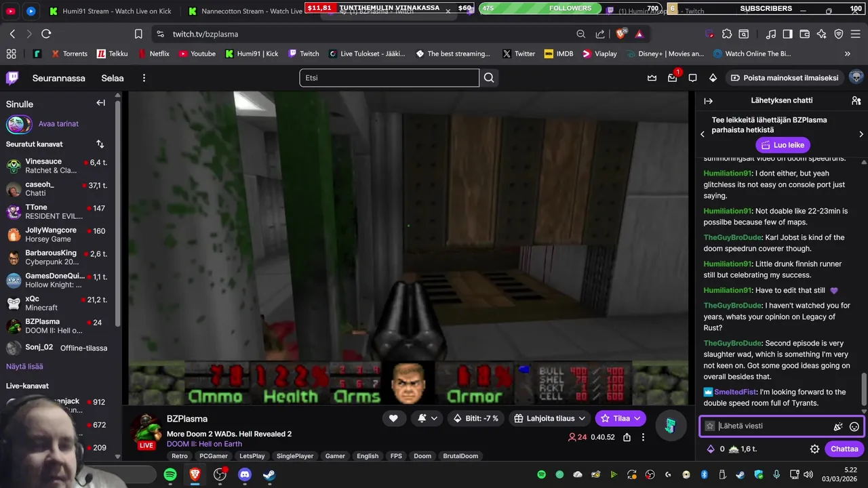The height and width of the screenshot is (488, 868).
Task: Open the Bitit -7 % button
Action: pyautogui.click(x=475, y=418)
